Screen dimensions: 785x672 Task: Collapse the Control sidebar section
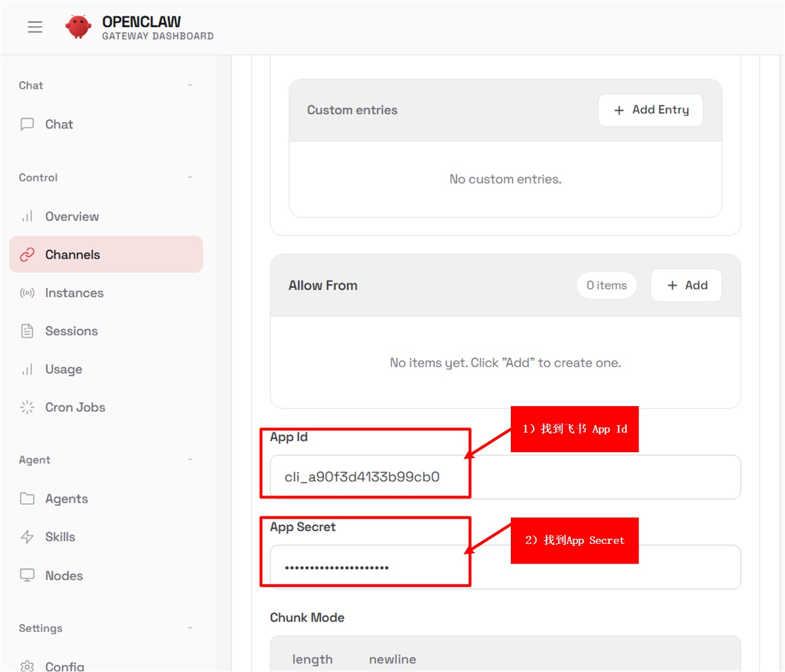(x=190, y=178)
